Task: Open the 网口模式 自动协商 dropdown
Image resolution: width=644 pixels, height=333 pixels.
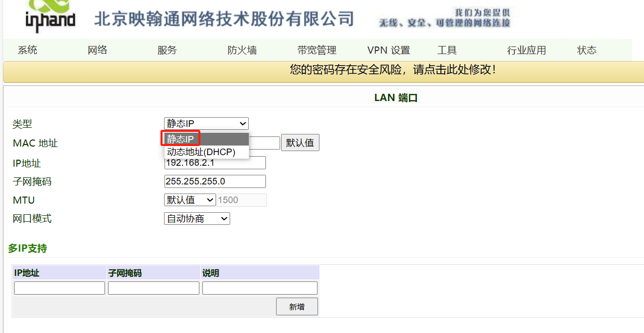Action: (x=197, y=218)
